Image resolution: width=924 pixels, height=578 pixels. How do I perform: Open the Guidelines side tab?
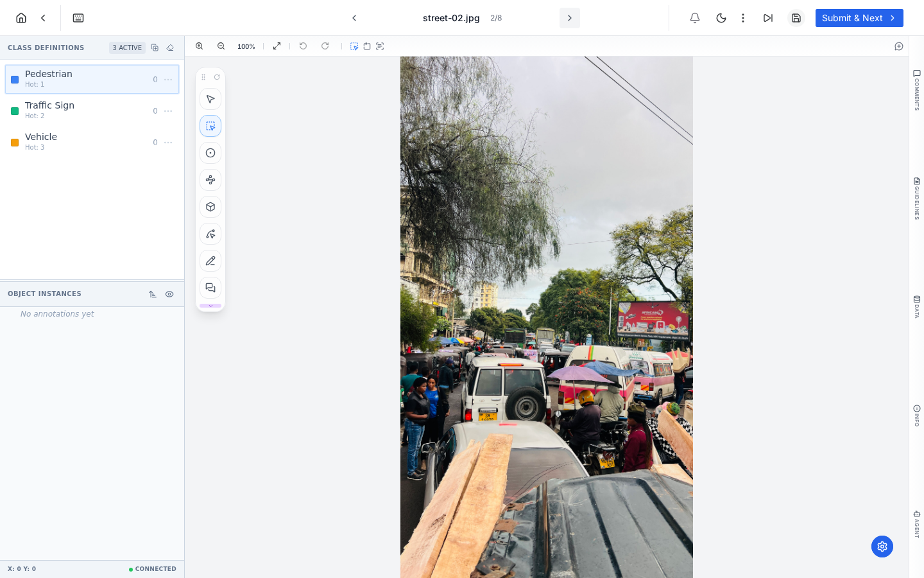(x=917, y=198)
